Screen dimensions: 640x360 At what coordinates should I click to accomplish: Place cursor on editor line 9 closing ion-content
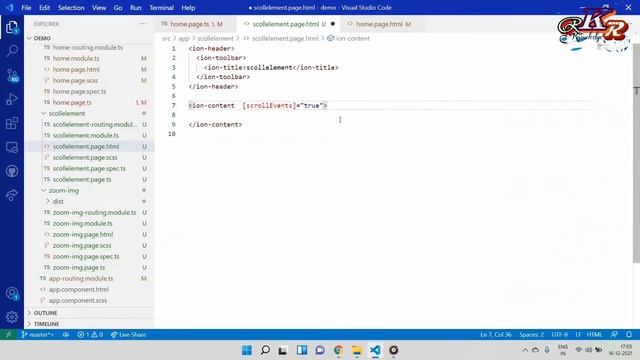(215, 124)
